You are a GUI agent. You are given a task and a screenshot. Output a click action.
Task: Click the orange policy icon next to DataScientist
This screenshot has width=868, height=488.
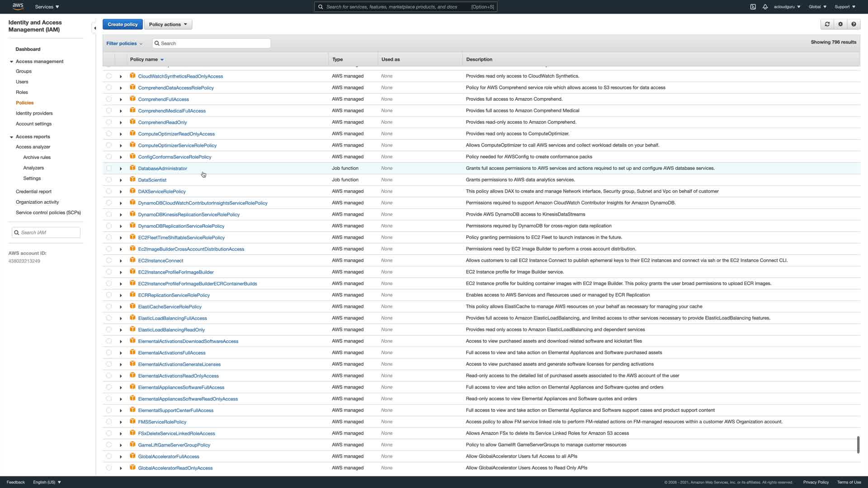132,179
